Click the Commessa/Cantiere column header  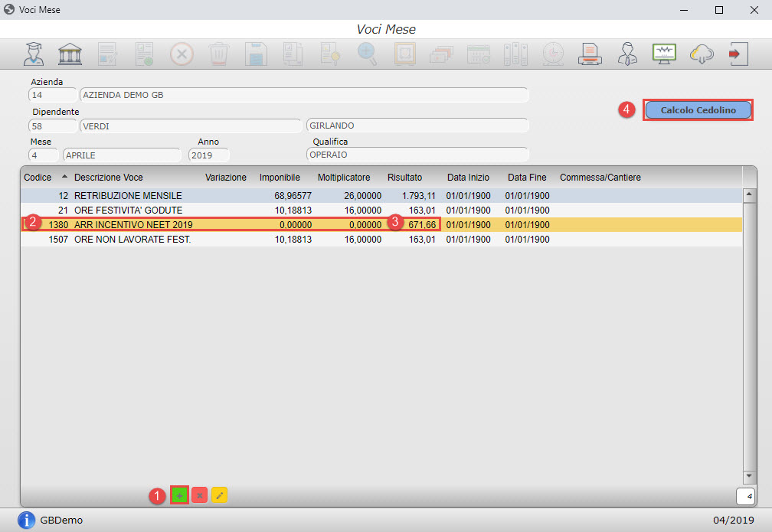[600, 177]
